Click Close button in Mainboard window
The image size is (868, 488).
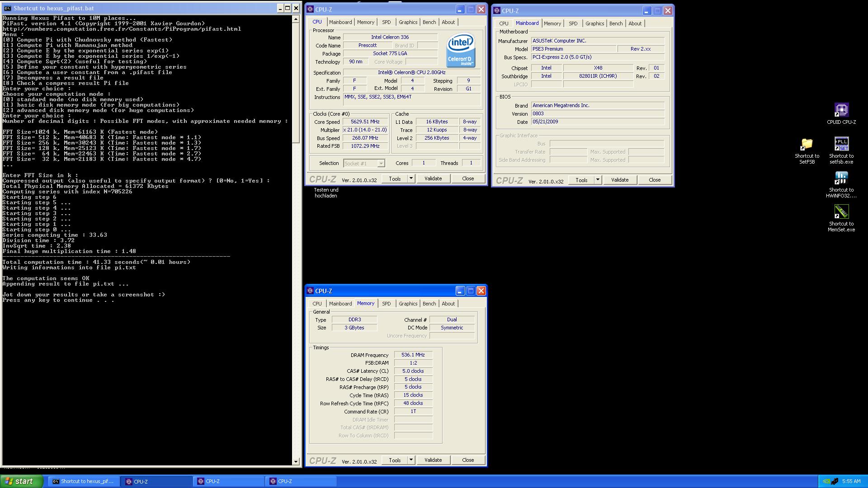(x=655, y=180)
